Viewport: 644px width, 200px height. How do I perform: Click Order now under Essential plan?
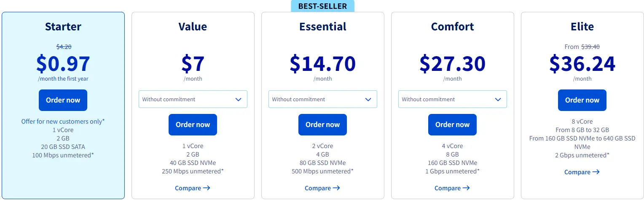tap(322, 124)
